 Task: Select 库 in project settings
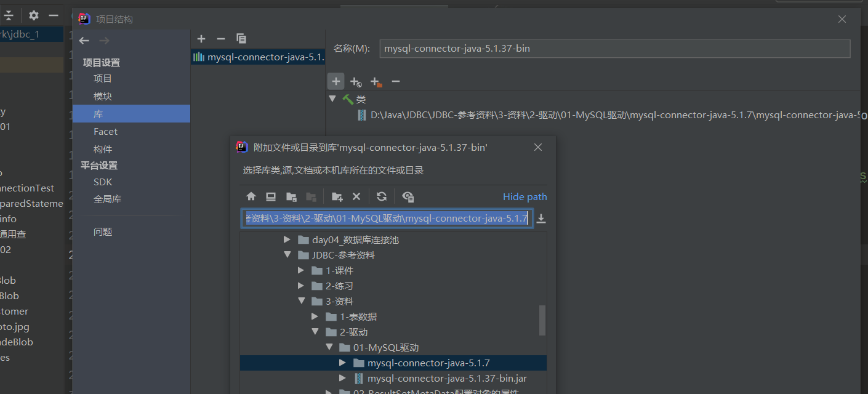click(x=131, y=113)
